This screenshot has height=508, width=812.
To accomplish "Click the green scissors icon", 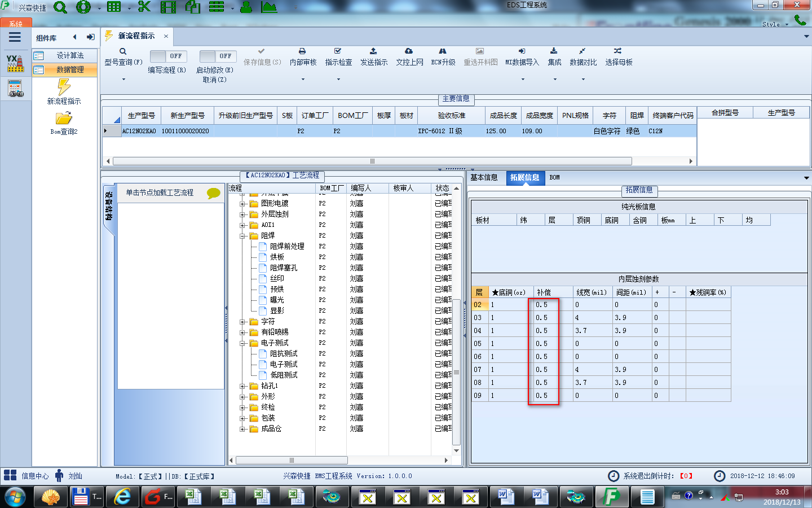I will (x=144, y=7).
